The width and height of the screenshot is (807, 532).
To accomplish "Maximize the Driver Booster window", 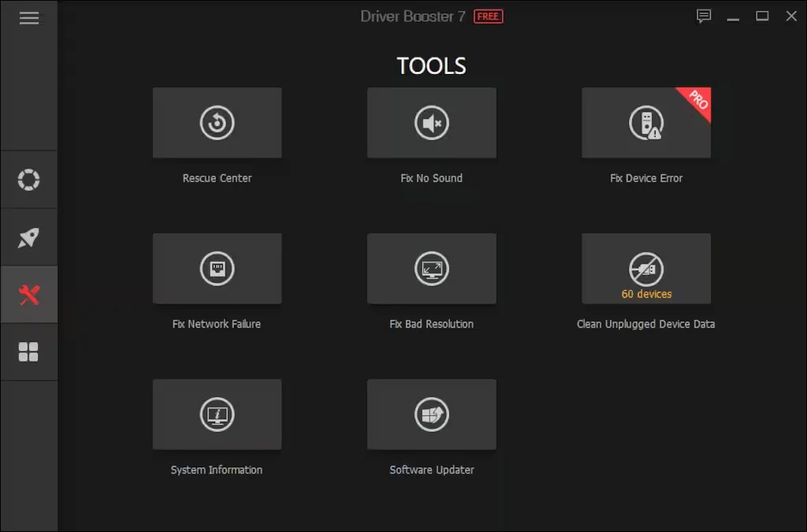I will coord(762,17).
